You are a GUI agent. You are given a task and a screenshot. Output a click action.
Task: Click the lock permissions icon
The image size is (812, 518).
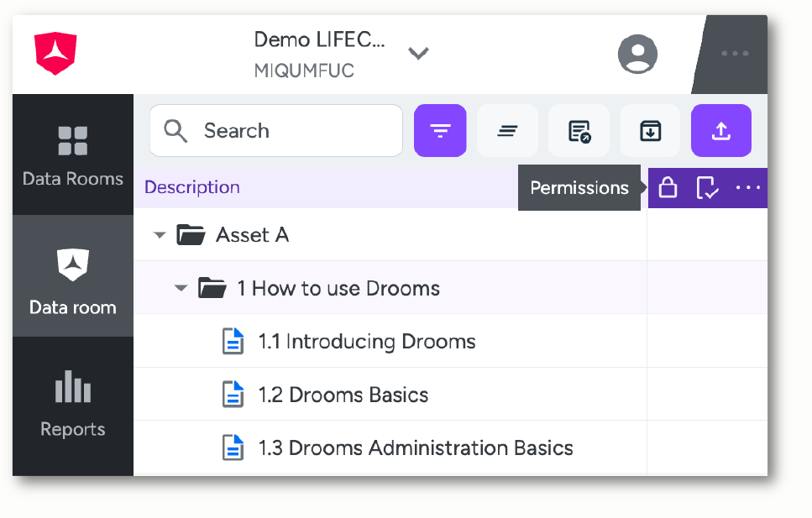(x=668, y=187)
